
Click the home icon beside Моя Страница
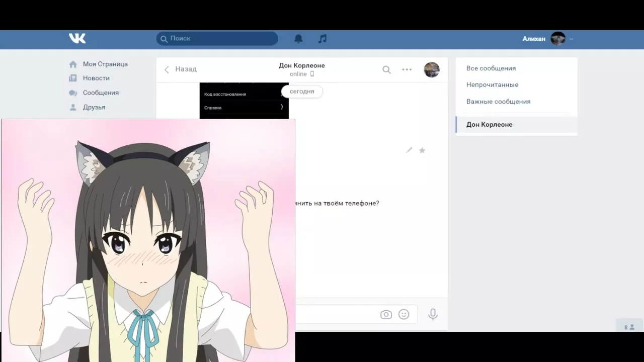pyautogui.click(x=73, y=64)
